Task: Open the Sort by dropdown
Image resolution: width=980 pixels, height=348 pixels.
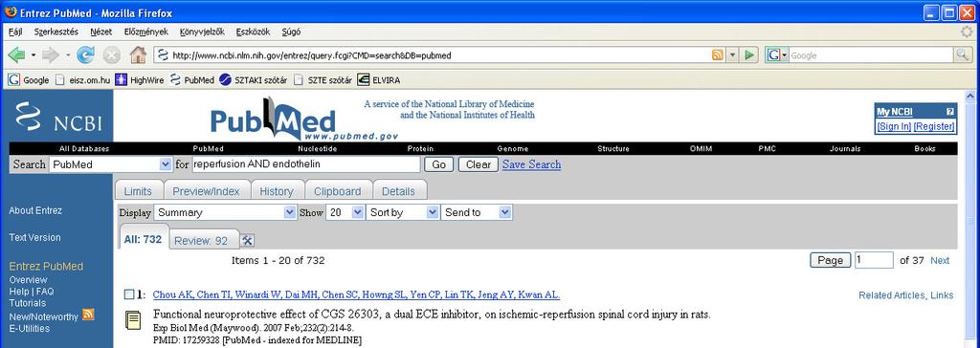Action: [403, 212]
